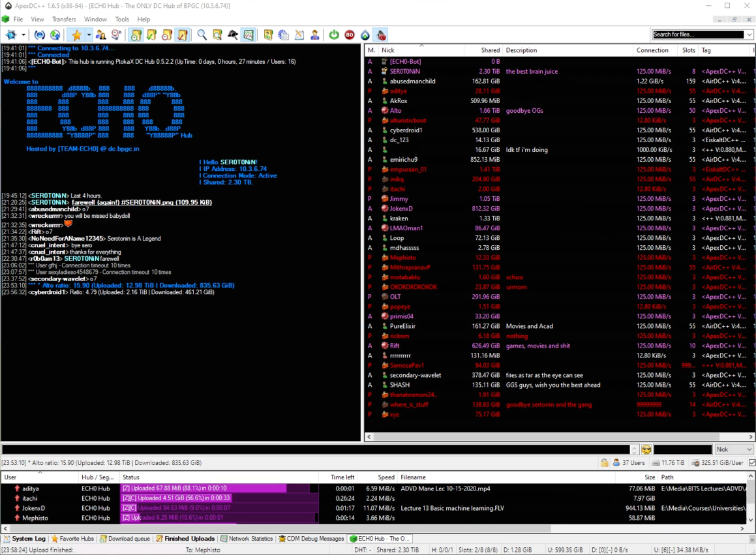Expand the Search for files combo box
Image resolution: width=756 pixels, height=555 pixels.
(x=750, y=34)
